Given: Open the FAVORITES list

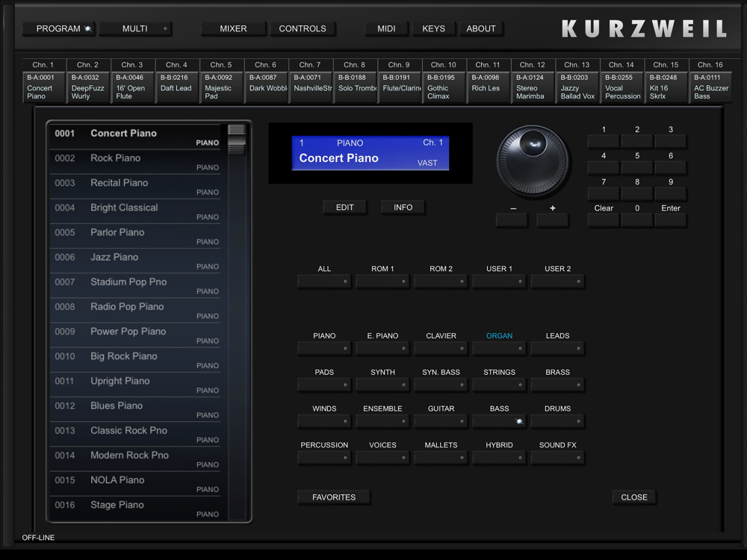Looking at the screenshot, I should (x=334, y=497).
